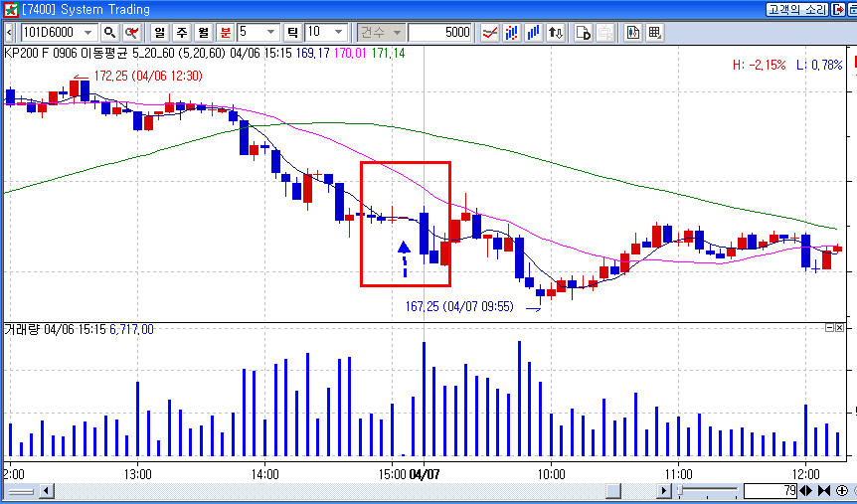Open the tick interval dropdown showing 10
The height and width of the screenshot is (504, 857).
click(x=339, y=33)
